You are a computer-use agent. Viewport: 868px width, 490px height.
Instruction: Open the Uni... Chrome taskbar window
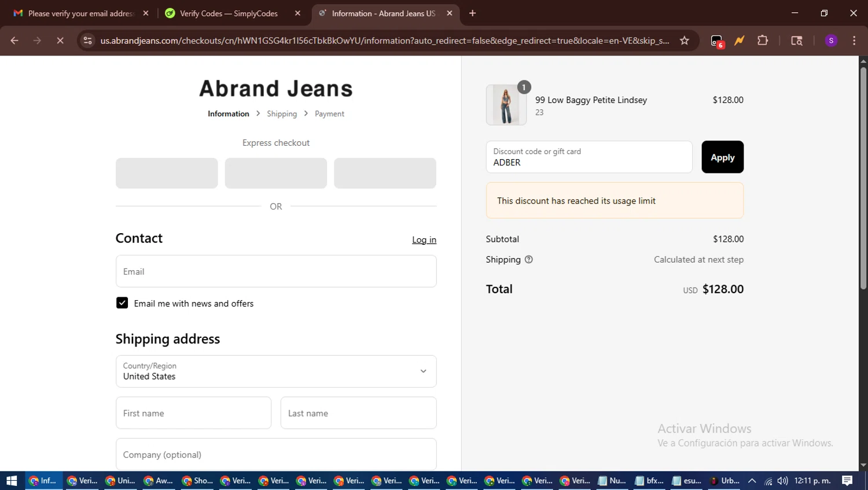[x=120, y=481]
